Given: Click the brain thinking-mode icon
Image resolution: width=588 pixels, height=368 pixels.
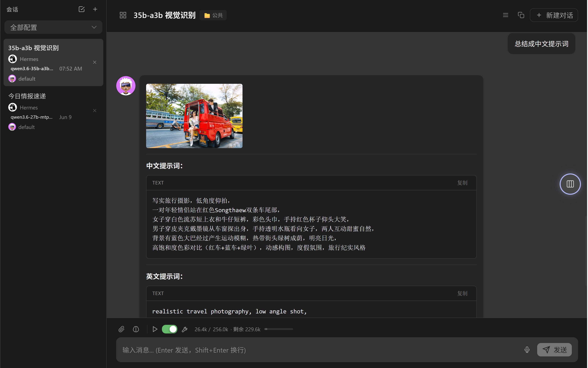Looking at the screenshot, I should [136, 329].
